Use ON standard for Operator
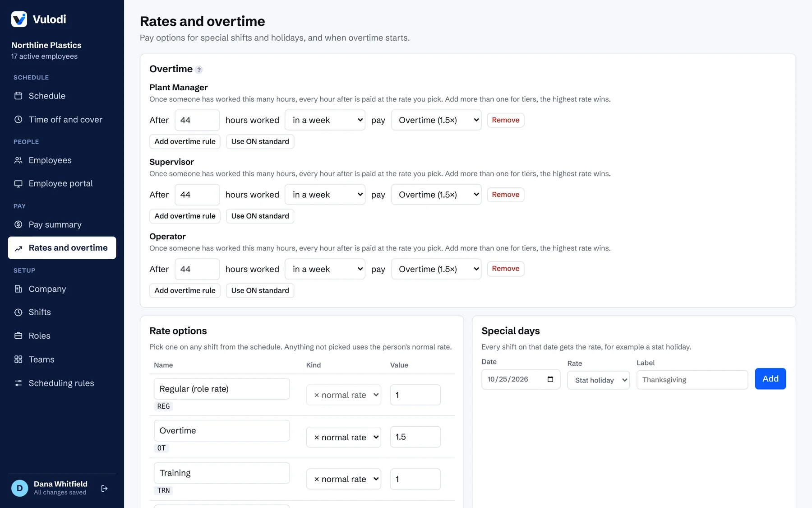The width and height of the screenshot is (812, 508). 260,290
